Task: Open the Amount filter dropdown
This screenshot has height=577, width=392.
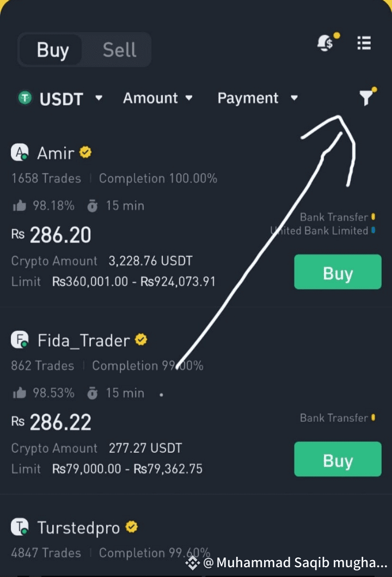Action: point(158,98)
